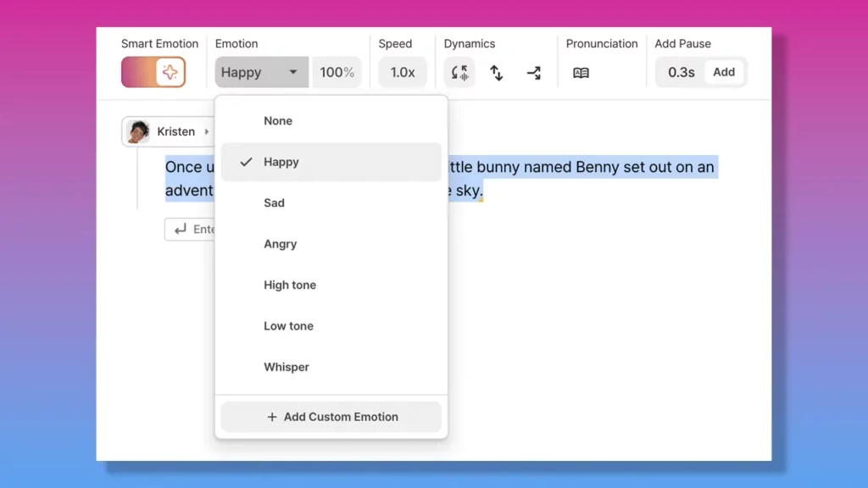This screenshot has width=868, height=488.
Task: Select the None emotion option
Action: click(x=278, y=120)
